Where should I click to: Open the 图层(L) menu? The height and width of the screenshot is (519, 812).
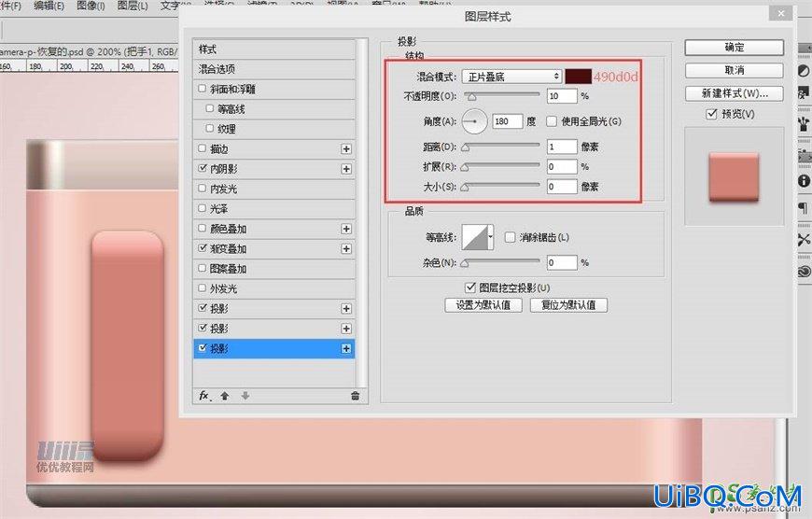click(133, 6)
